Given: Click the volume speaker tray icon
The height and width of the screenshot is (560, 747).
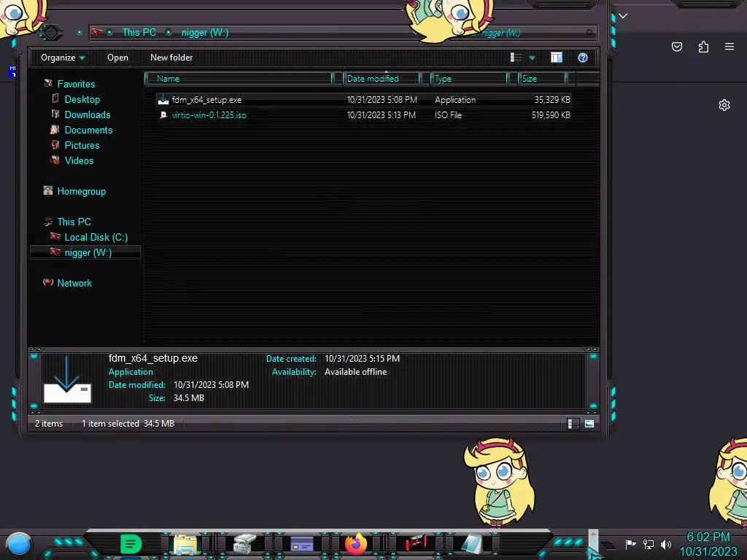Looking at the screenshot, I should [666, 544].
